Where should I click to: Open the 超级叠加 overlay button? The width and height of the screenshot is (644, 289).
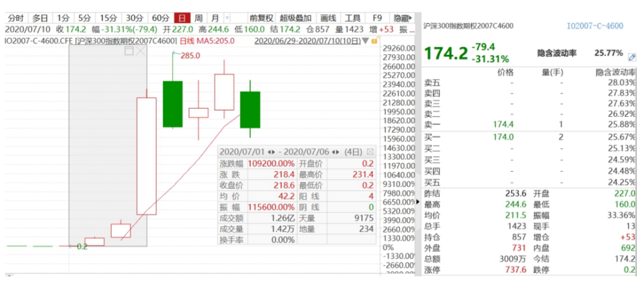point(295,18)
